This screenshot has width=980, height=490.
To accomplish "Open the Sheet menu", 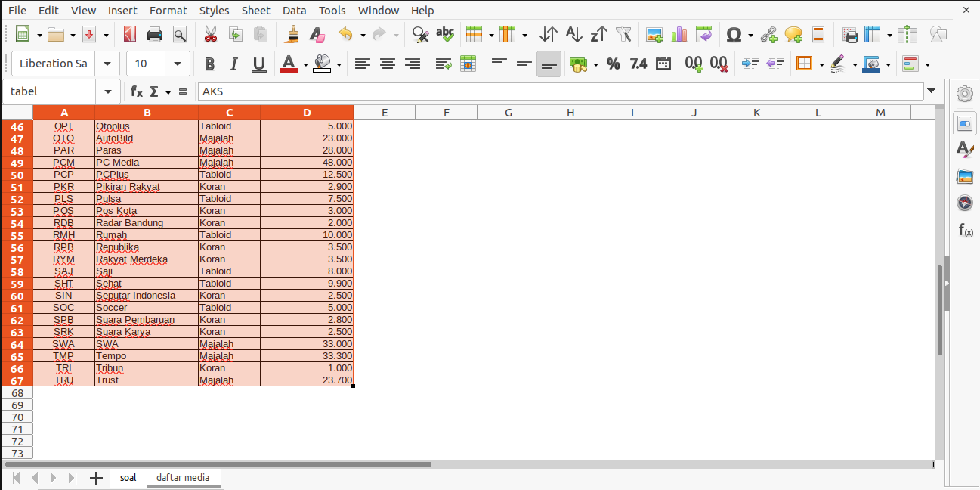I will pyautogui.click(x=256, y=10).
